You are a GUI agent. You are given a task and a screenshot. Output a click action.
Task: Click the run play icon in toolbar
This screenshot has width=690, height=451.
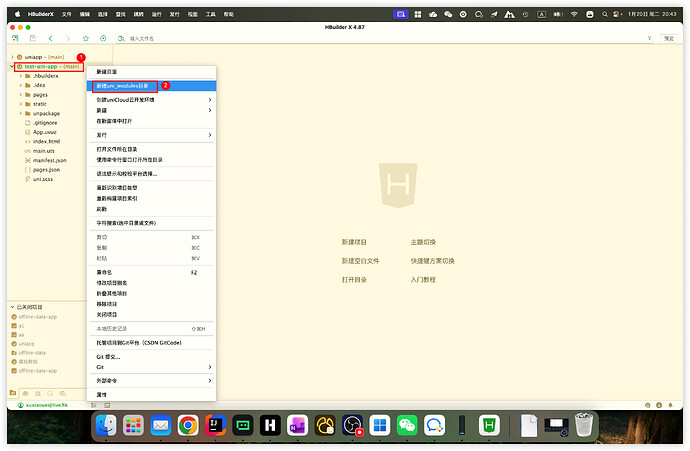tap(103, 38)
